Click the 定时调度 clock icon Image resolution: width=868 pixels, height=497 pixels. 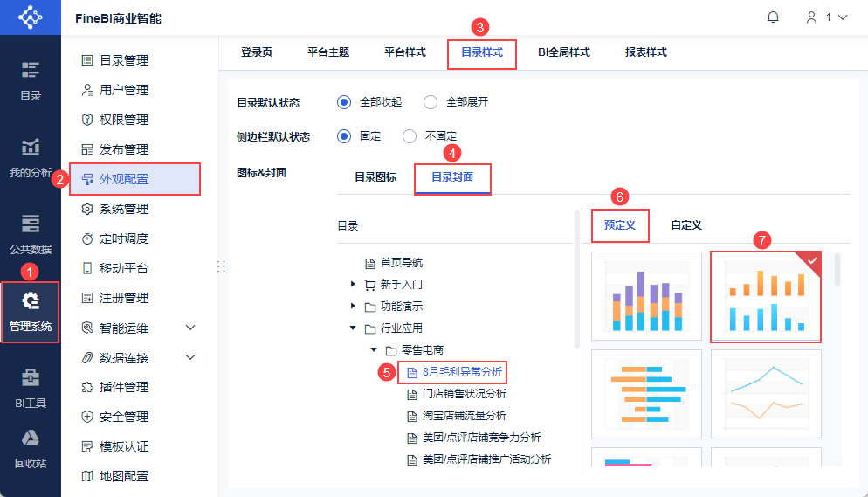tap(87, 239)
